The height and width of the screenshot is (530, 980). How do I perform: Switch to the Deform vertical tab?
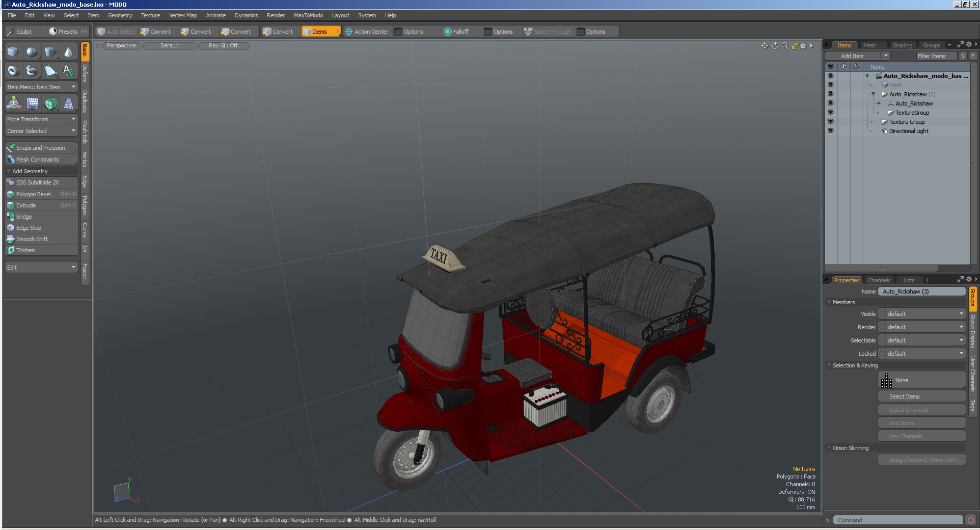85,73
